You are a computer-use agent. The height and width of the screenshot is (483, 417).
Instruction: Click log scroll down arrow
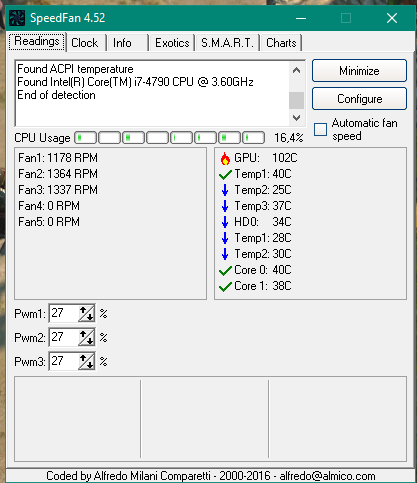296,118
